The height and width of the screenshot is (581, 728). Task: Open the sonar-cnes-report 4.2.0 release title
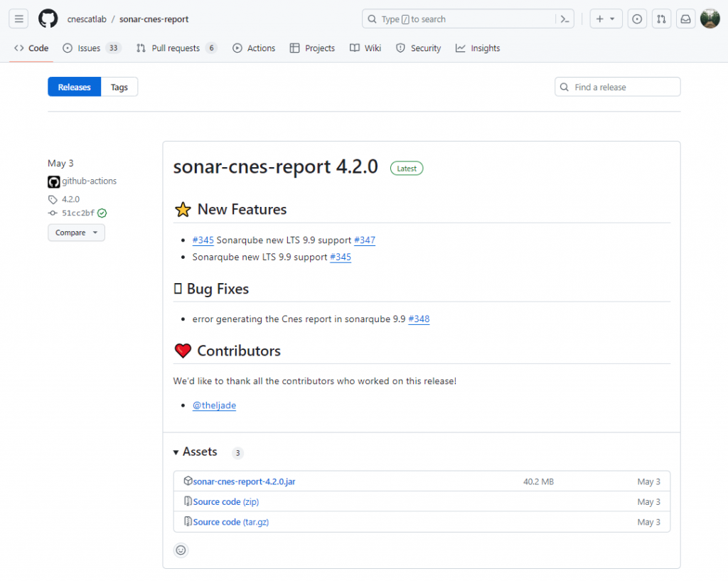[275, 166]
